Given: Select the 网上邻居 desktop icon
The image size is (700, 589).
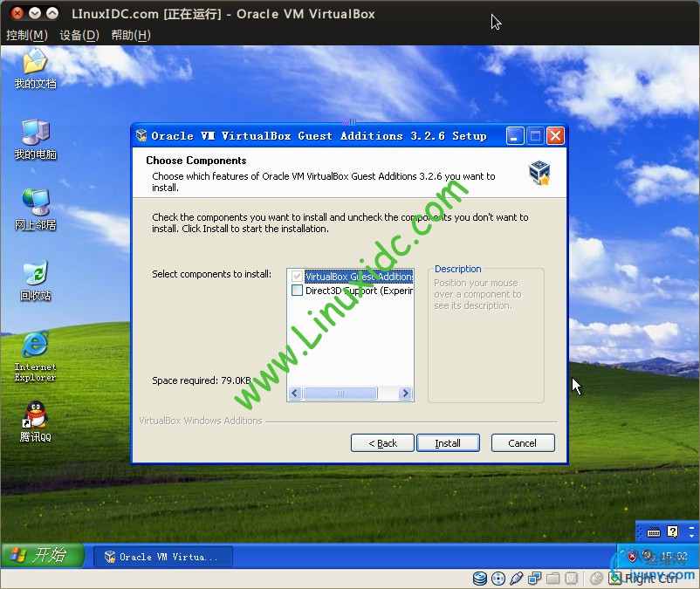Looking at the screenshot, I should coord(35,210).
